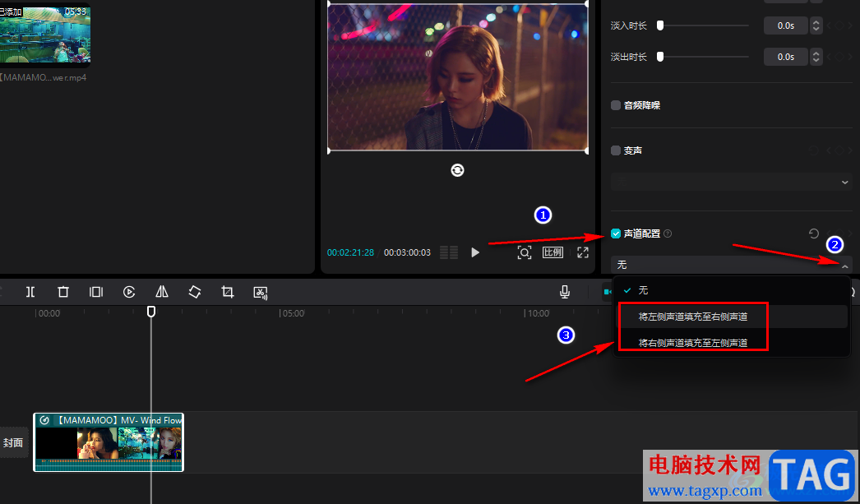Select the crop tool
The width and height of the screenshot is (860, 504).
click(228, 292)
